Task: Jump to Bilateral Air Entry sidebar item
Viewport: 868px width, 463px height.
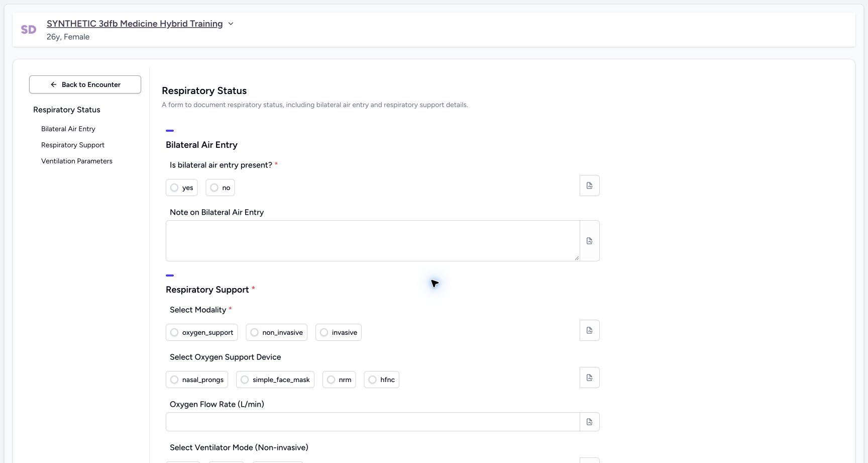Action: pos(68,129)
